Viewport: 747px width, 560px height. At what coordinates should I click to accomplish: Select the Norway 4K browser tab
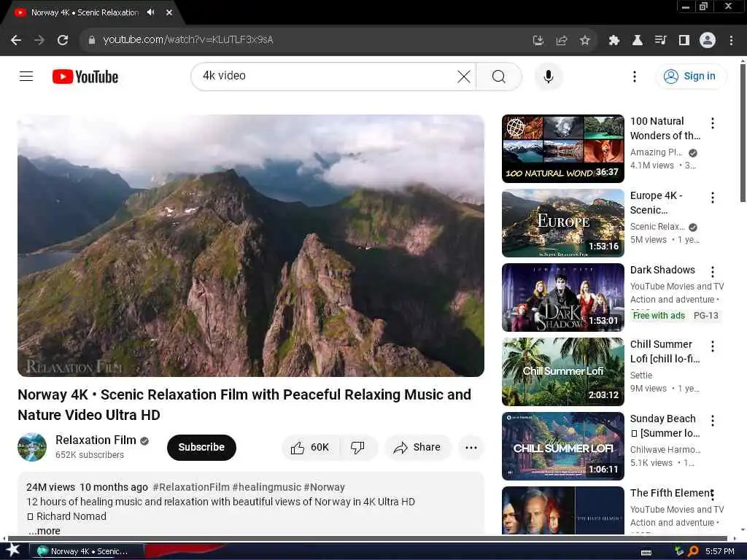pos(85,12)
